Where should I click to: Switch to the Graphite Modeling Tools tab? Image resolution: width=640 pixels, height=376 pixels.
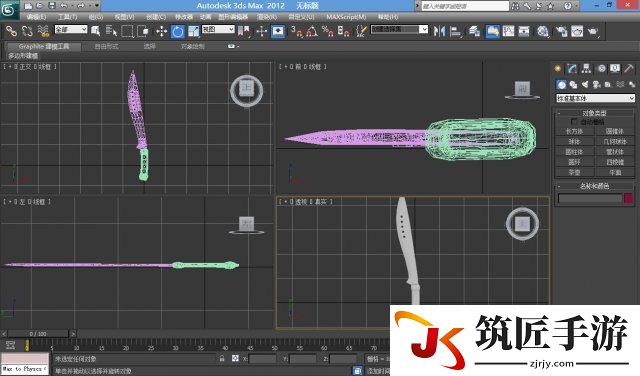[44, 47]
